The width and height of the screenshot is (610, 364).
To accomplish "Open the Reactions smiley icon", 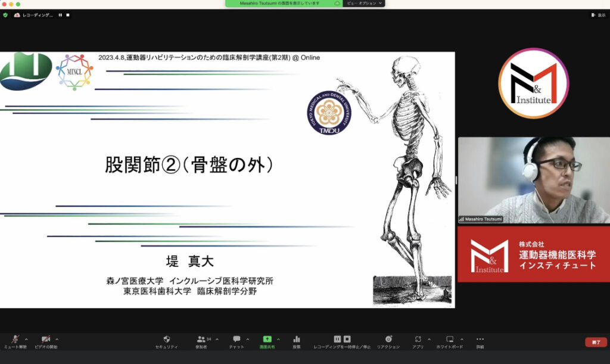I will [x=388, y=339].
